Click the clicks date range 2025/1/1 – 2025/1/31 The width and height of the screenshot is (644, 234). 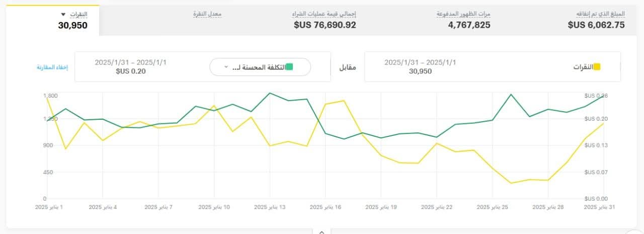coord(420,62)
